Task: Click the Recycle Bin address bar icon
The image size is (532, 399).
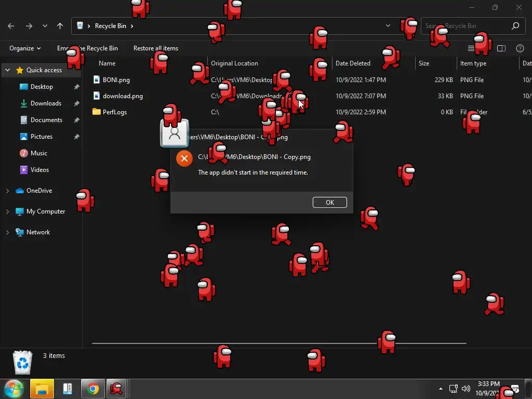Action: coord(80,26)
